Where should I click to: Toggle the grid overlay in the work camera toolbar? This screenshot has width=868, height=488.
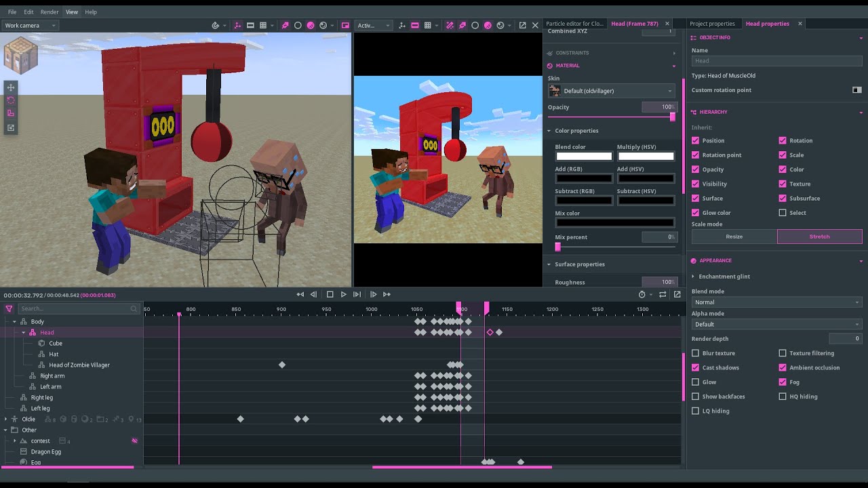(262, 25)
